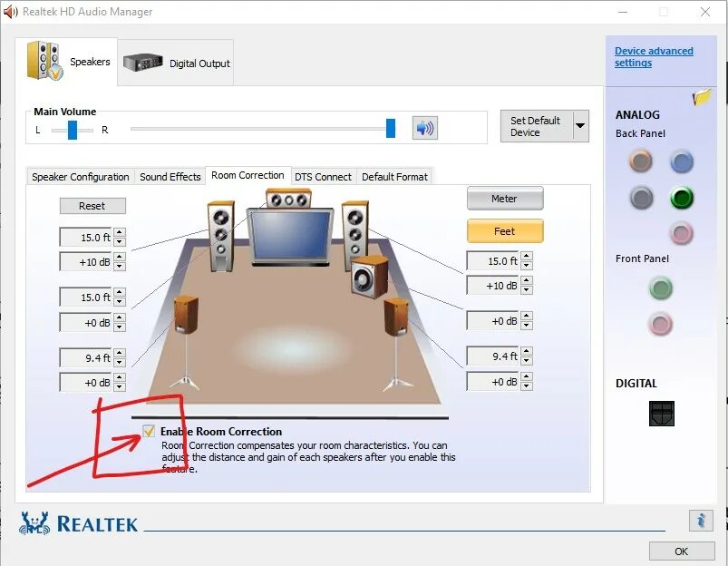Click the right middle +0 dB gain field
Image resolution: width=728 pixels, height=566 pixels.
tap(493, 320)
